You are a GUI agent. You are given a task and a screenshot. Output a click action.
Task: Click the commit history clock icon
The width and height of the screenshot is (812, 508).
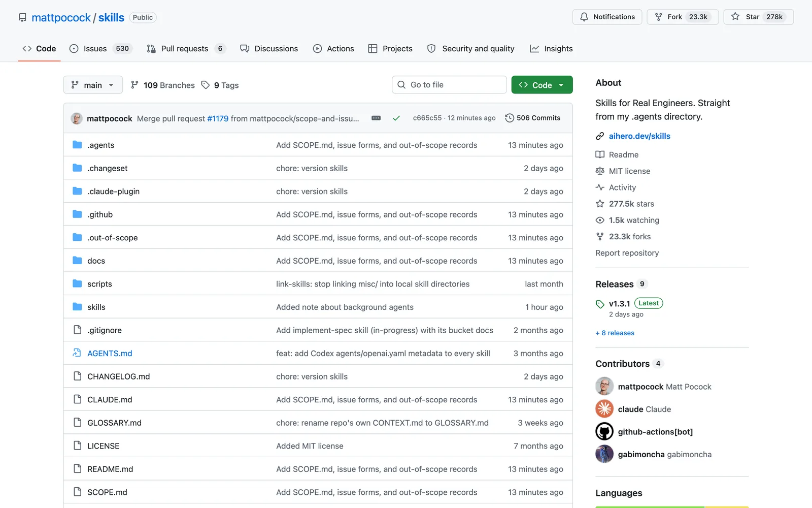point(510,118)
